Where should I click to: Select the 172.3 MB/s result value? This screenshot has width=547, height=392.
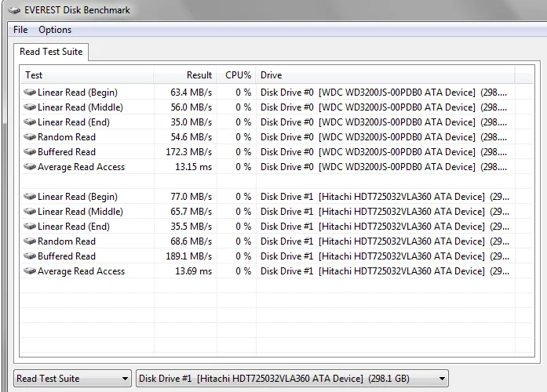coord(188,152)
